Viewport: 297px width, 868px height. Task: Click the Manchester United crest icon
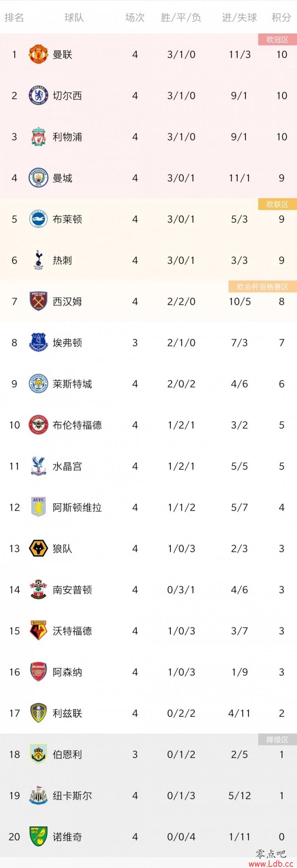tap(38, 54)
